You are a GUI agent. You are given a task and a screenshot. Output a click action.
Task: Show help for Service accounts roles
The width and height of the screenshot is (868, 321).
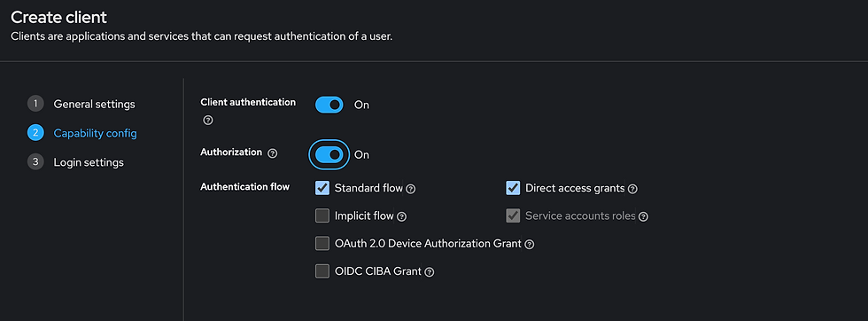(643, 216)
